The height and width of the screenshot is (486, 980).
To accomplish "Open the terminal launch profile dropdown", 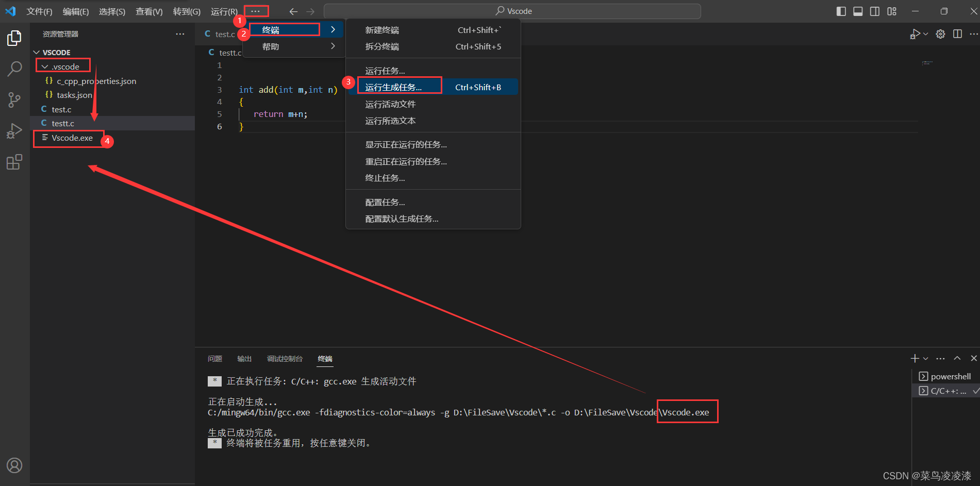I will 926,358.
